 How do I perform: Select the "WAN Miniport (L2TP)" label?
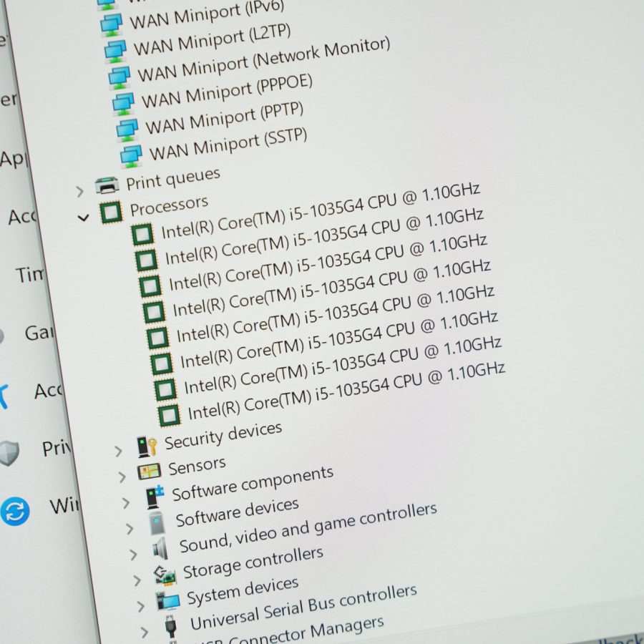(x=213, y=39)
